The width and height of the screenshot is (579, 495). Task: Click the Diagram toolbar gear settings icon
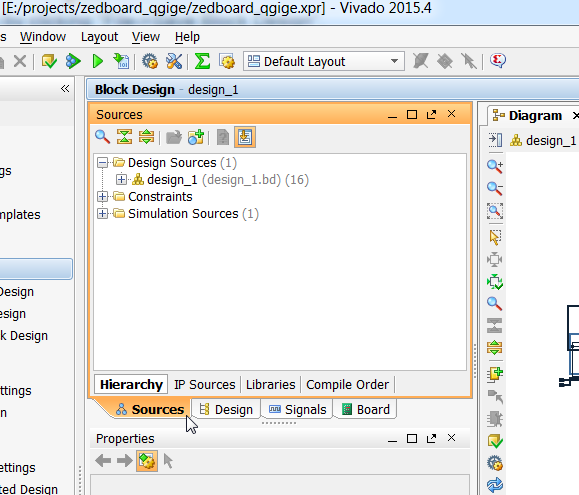click(495, 463)
